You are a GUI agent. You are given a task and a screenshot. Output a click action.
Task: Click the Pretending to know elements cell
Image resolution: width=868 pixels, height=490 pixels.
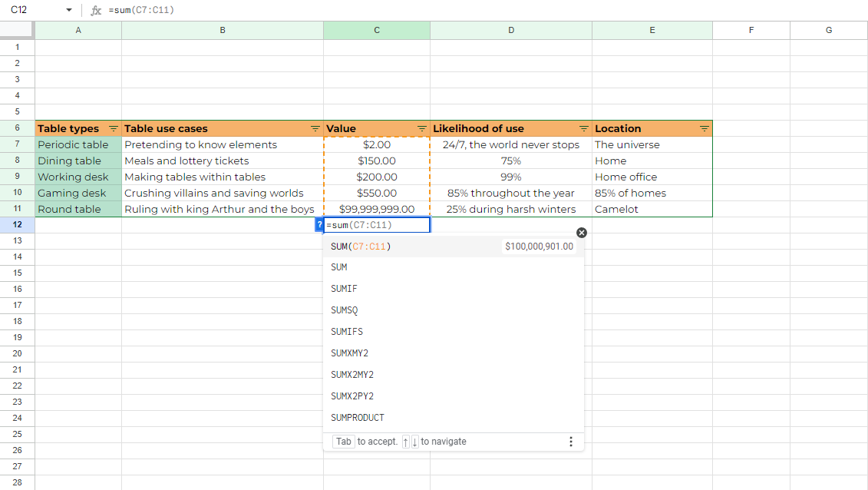coord(223,144)
